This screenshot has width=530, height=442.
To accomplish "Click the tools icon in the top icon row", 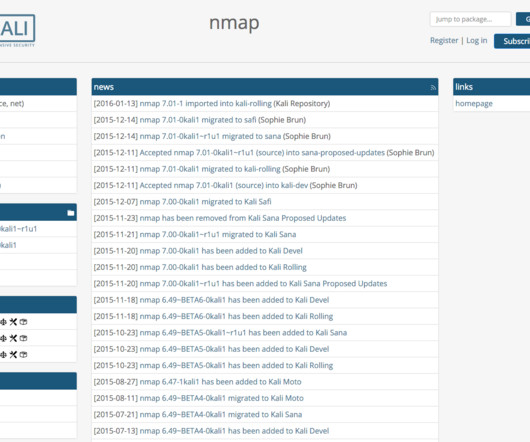I will [13, 322].
